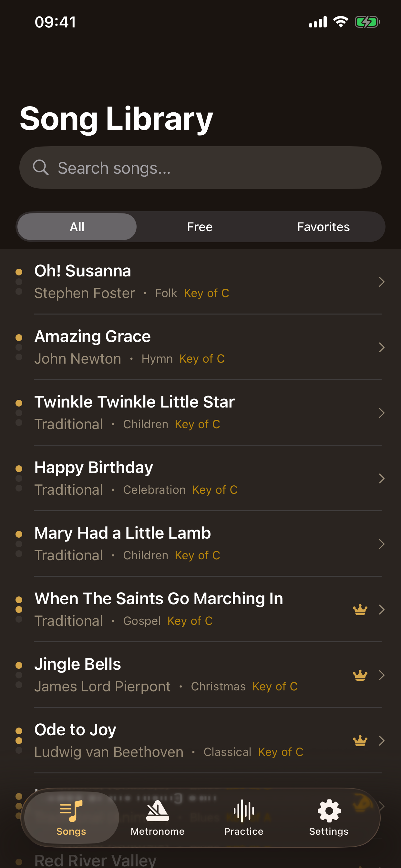Viewport: 401px width, 868px height.
Task: Click the magnifier icon in search bar
Action: point(41,168)
